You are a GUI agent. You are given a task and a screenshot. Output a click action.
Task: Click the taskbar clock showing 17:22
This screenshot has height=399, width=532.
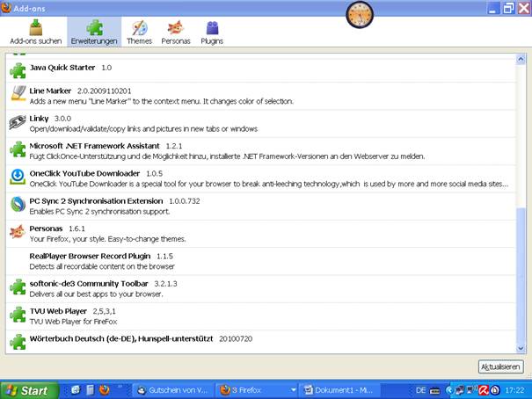[x=514, y=390]
